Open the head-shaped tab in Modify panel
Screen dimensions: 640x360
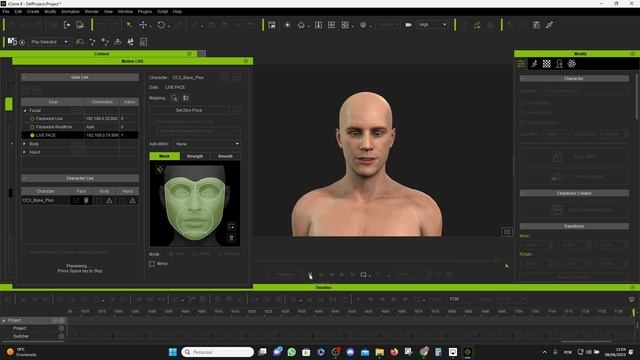click(x=559, y=64)
